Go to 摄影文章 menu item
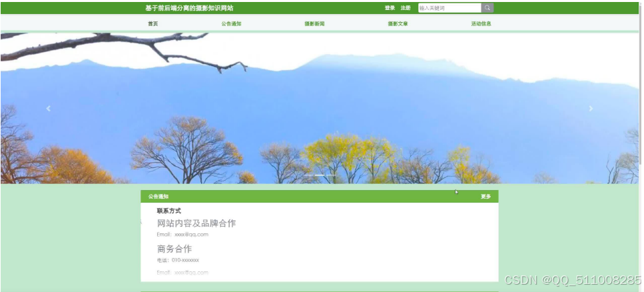 tap(398, 24)
